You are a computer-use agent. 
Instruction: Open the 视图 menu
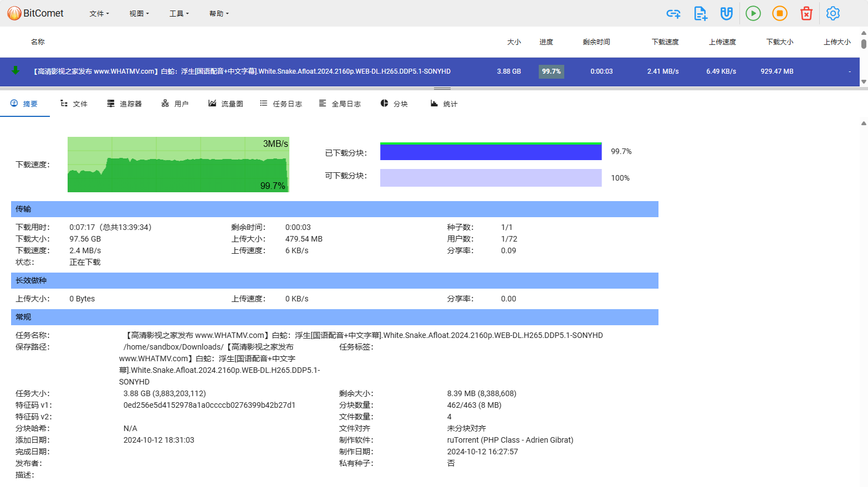[x=139, y=13]
